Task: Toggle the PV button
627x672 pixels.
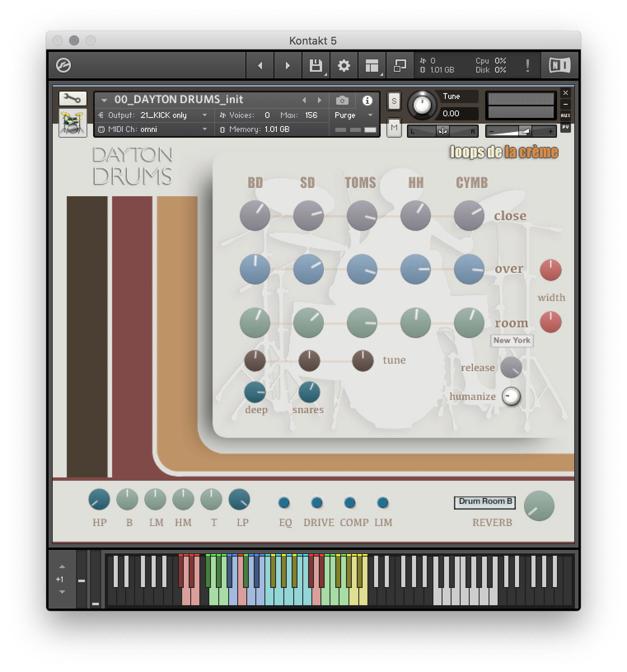Action: click(566, 127)
